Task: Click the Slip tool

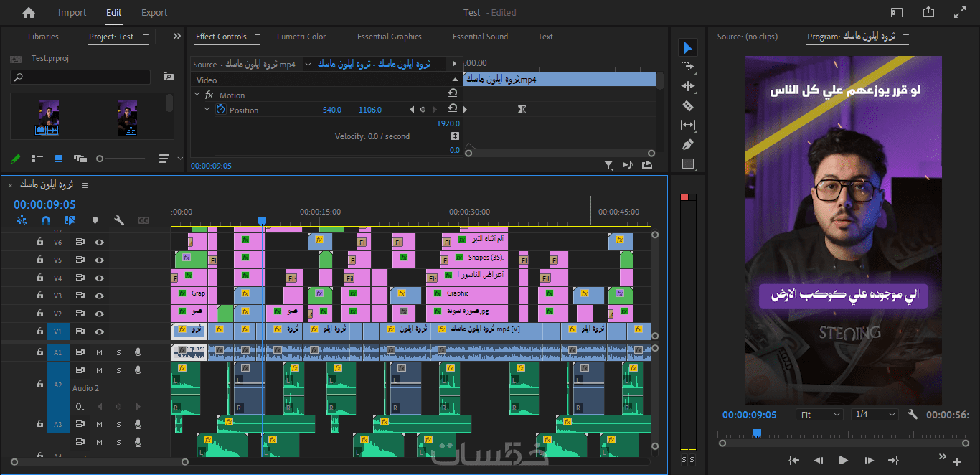Action: coord(688,125)
